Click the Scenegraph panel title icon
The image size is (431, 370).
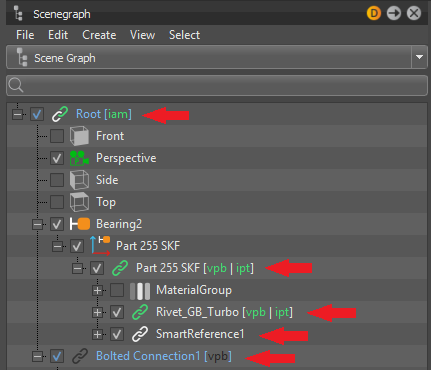click(x=18, y=13)
